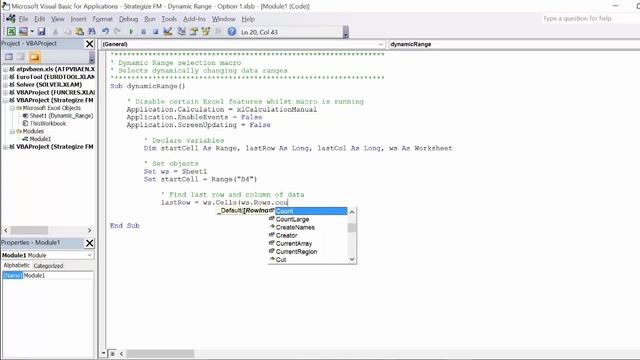640x360 pixels.
Task: Click the Reset stop toolbar icon
Action: (156, 31)
